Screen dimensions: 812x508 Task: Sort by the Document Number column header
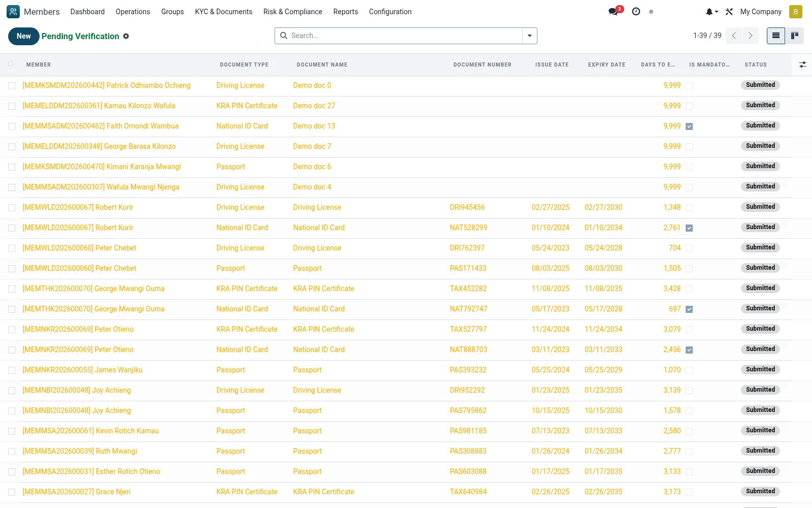(x=482, y=65)
